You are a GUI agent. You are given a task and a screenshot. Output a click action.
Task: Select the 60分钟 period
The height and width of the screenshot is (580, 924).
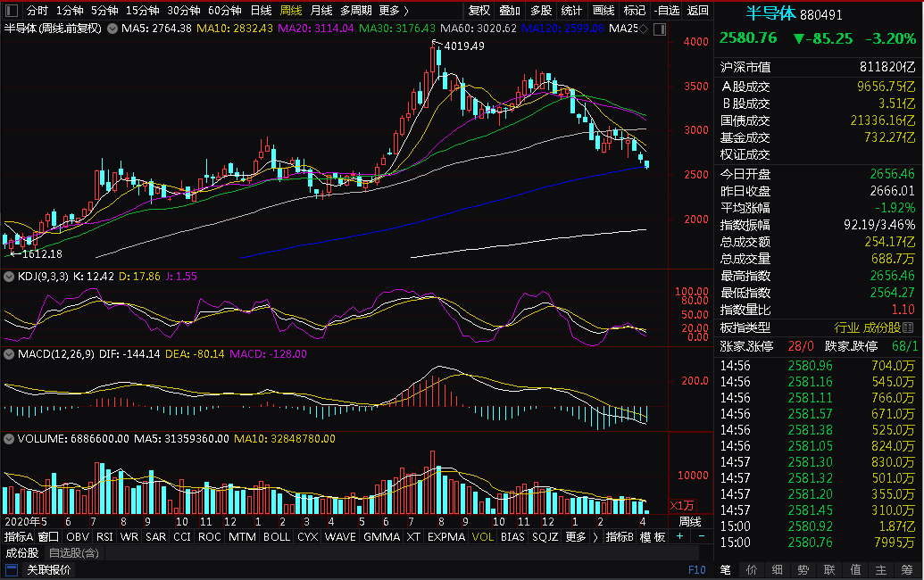(224, 11)
